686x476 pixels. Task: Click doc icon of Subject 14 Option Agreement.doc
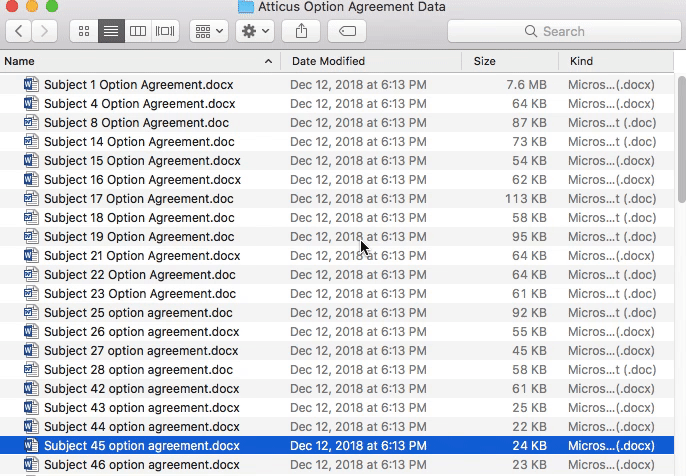tap(31, 142)
